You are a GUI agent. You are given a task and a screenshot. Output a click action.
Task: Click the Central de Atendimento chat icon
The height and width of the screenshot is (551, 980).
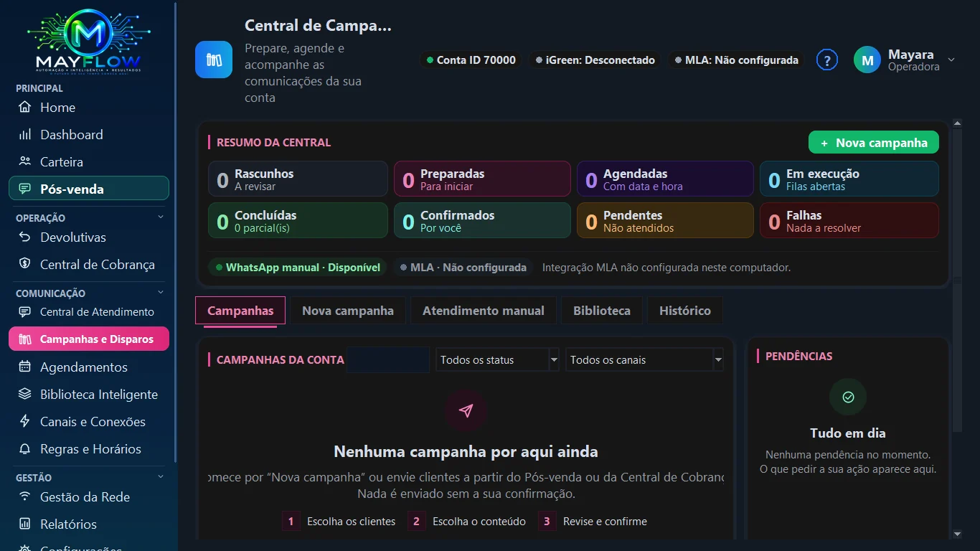[x=25, y=312]
